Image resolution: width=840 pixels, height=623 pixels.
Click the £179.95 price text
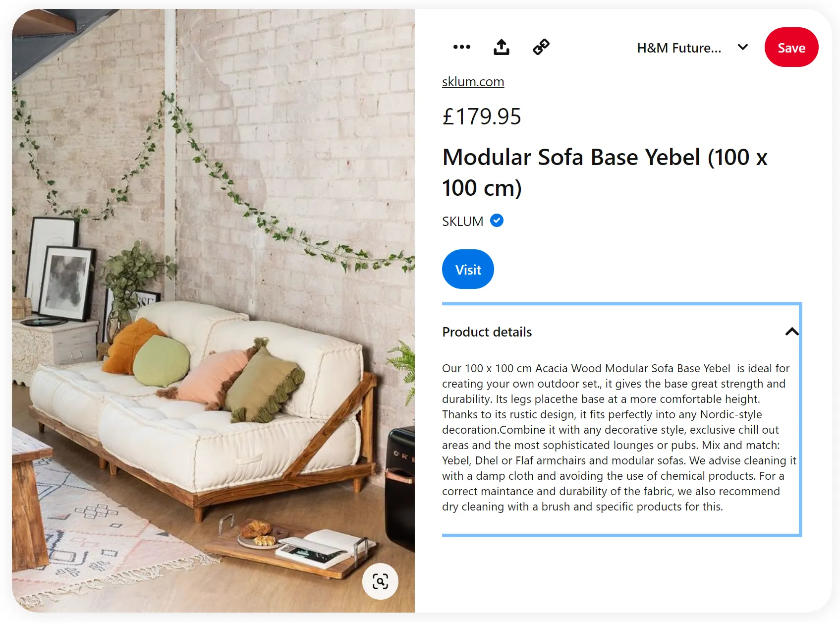click(482, 117)
